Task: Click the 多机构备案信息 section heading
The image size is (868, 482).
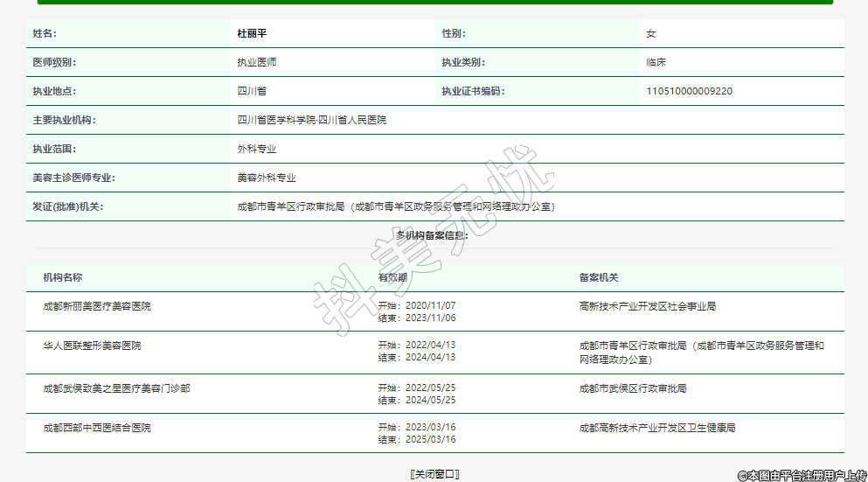Action: (x=432, y=235)
